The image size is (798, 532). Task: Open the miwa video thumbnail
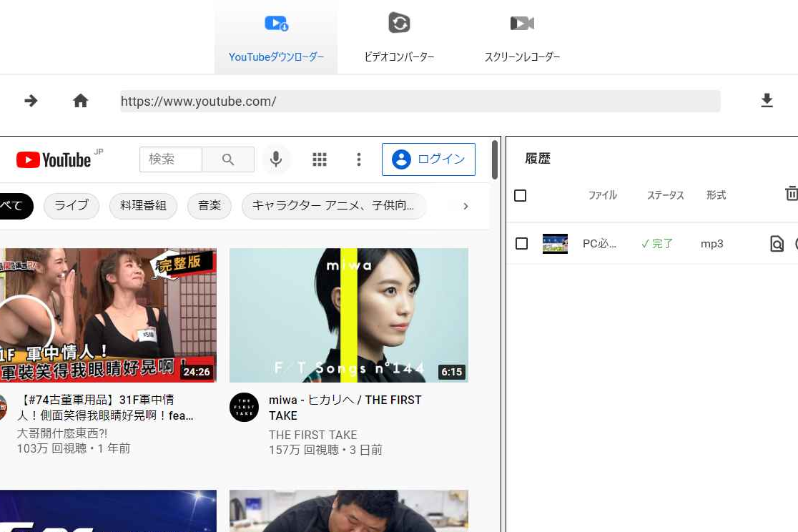coord(349,315)
